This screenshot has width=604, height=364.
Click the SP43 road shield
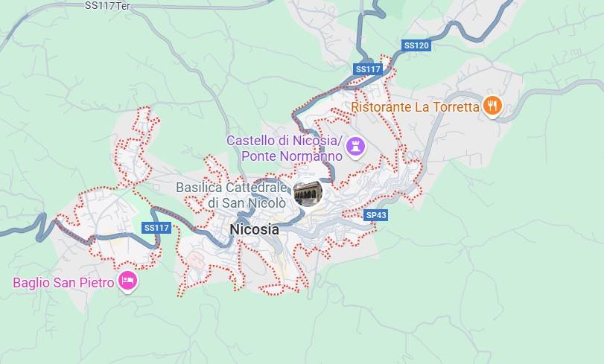(x=376, y=215)
